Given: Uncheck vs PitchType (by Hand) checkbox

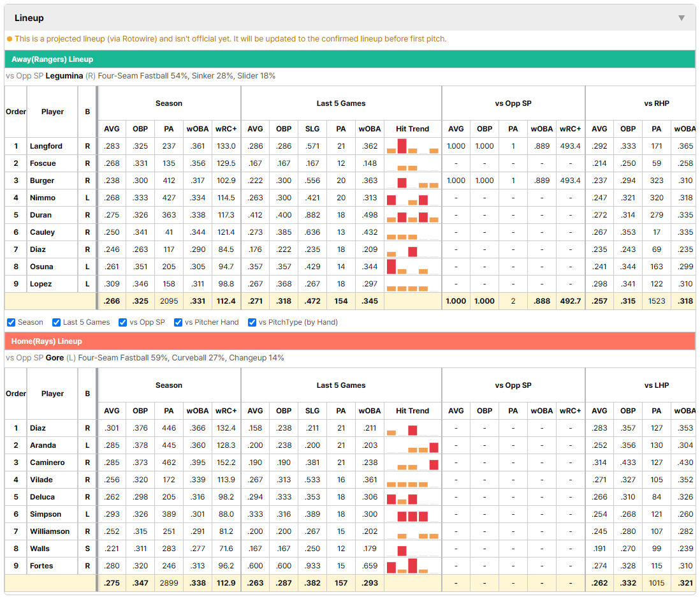Looking at the screenshot, I should [x=252, y=322].
